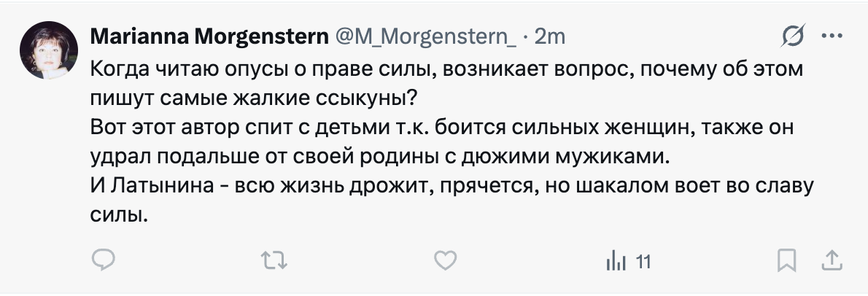The width and height of the screenshot is (868, 296).
Task: Open the Marianna Morgenstern display name link
Action: coord(209,36)
